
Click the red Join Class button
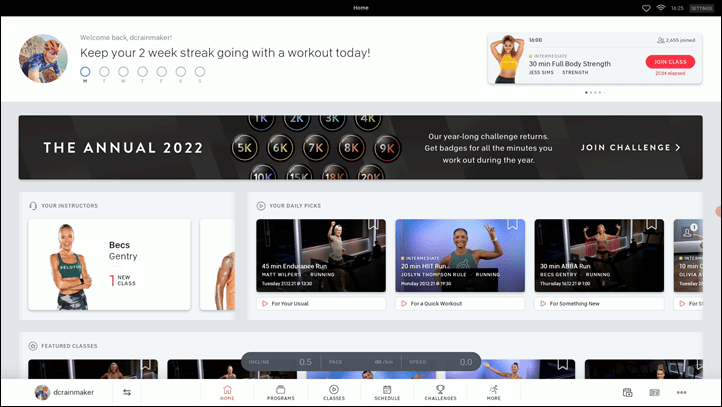point(670,62)
